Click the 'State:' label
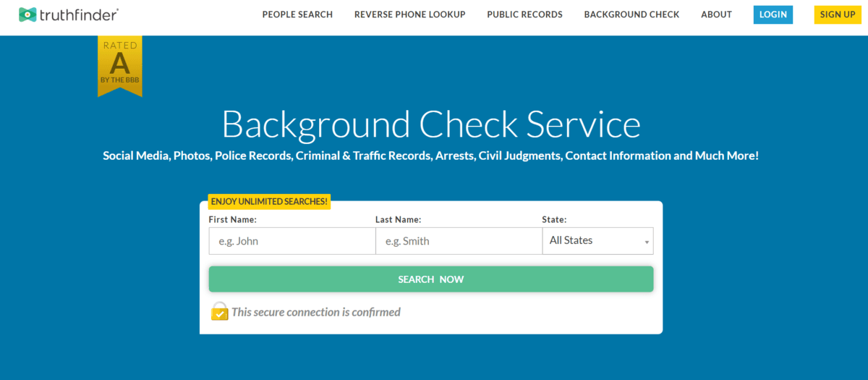 point(554,219)
